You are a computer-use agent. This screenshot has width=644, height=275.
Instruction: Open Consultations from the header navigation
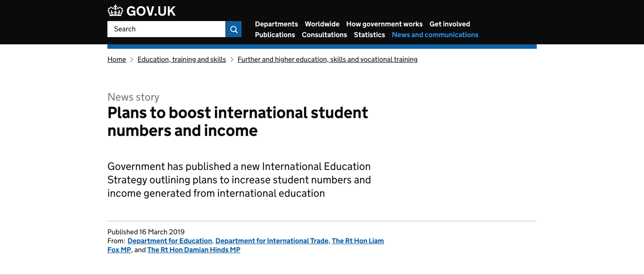[325, 35]
